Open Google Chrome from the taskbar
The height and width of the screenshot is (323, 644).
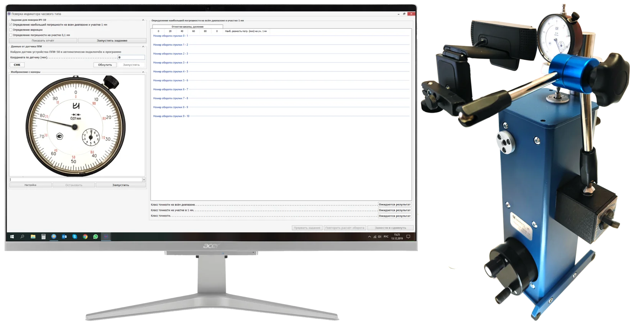85,237
